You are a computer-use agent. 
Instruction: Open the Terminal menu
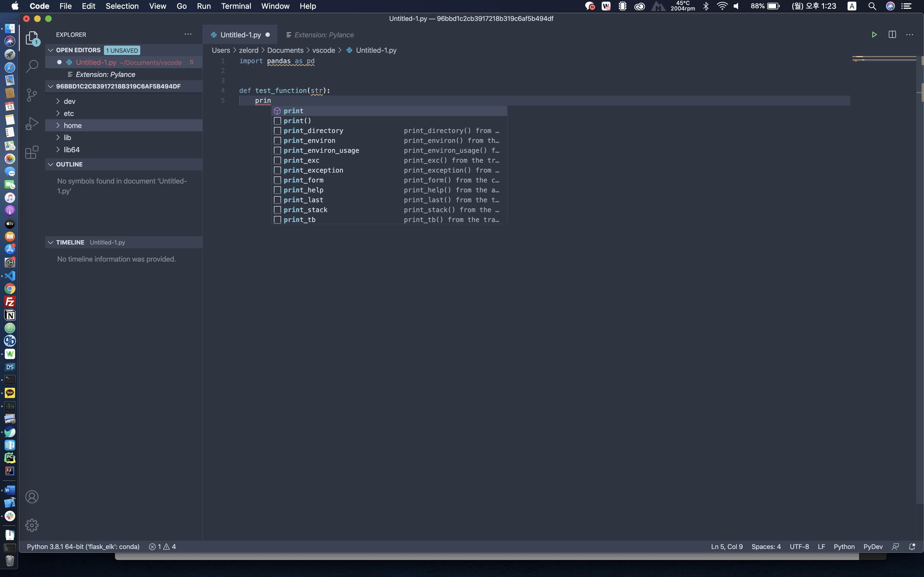(236, 6)
